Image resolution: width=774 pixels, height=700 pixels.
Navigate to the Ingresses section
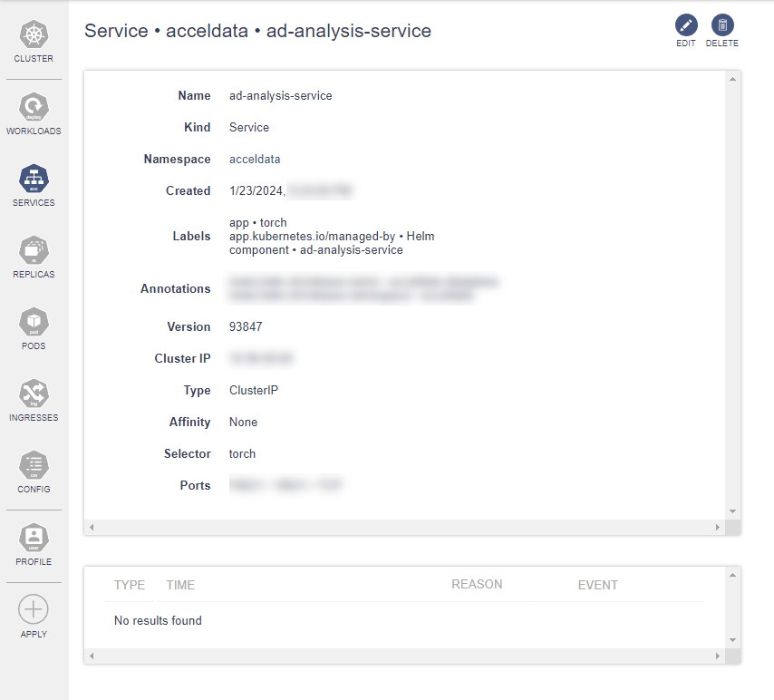point(34,400)
